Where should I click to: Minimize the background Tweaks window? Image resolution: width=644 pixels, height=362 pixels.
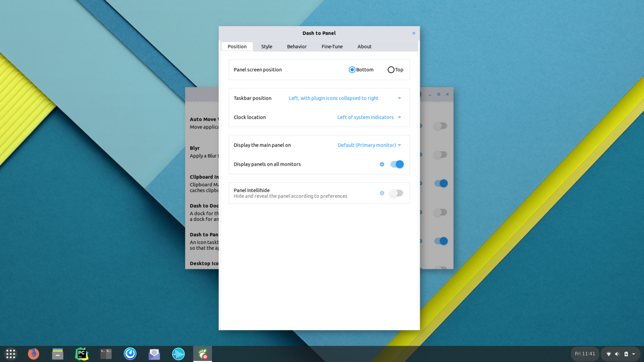[x=430, y=94]
